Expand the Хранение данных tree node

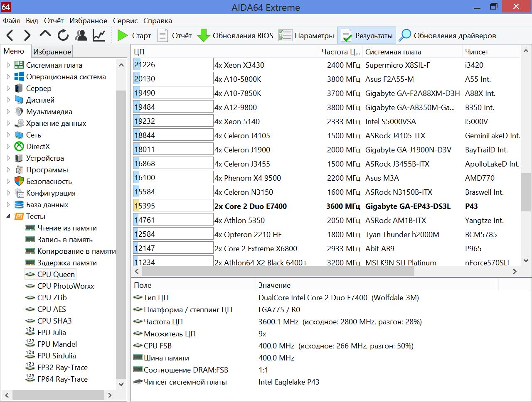pyautogui.click(x=8, y=123)
